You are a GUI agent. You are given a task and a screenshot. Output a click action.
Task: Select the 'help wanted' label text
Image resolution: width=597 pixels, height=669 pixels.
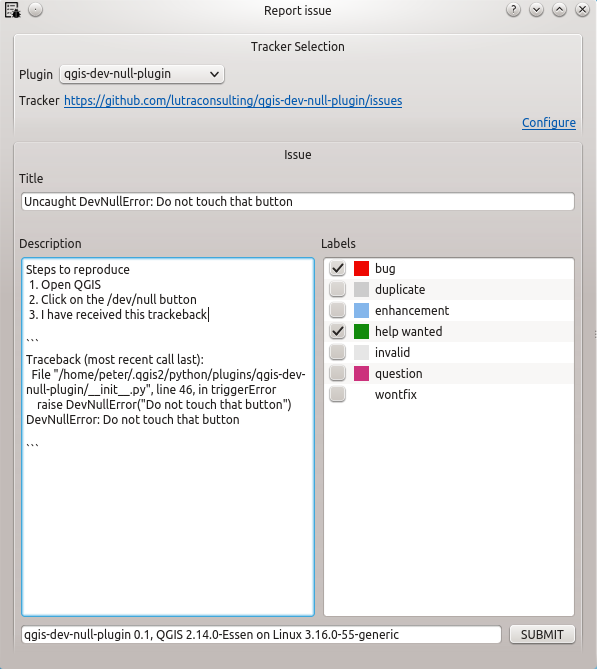(x=408, y=332)
